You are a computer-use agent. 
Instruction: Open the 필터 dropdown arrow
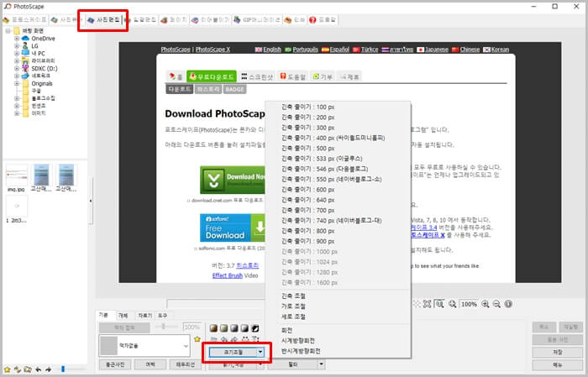tap(322, 364)
